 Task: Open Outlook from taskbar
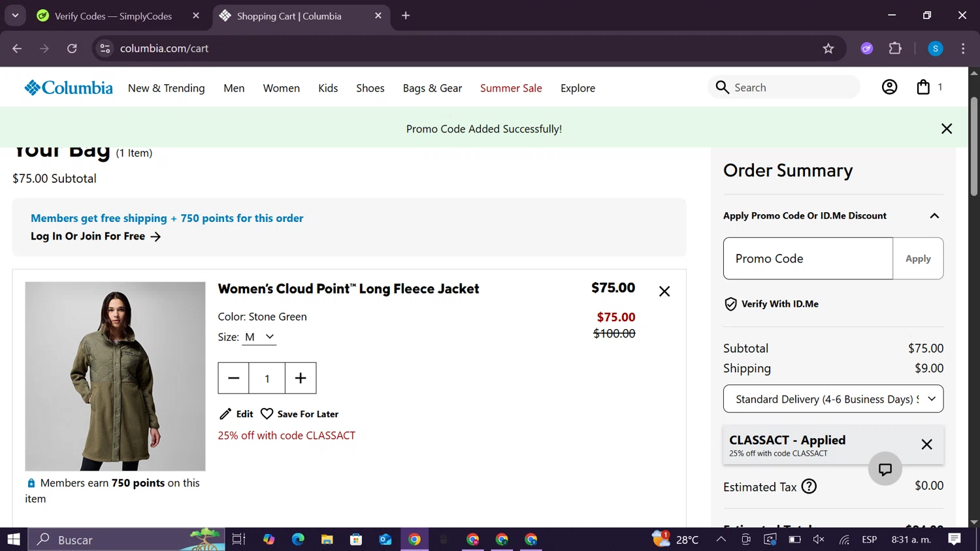click(385, 539)
